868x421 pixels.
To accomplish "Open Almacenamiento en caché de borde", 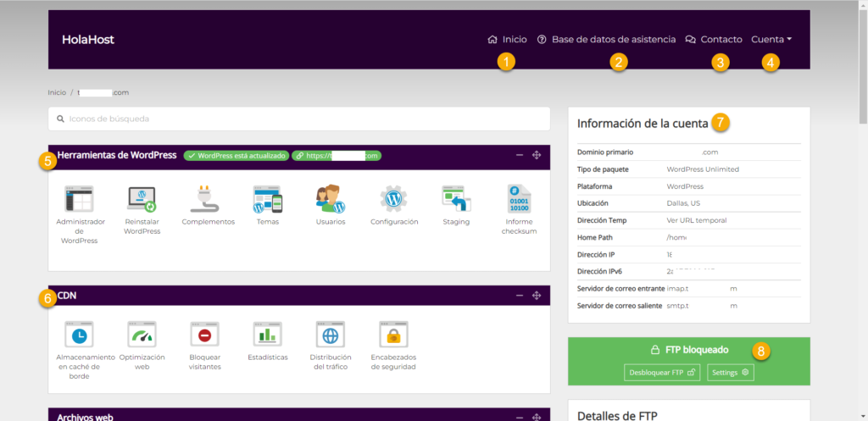I will 79,335.
